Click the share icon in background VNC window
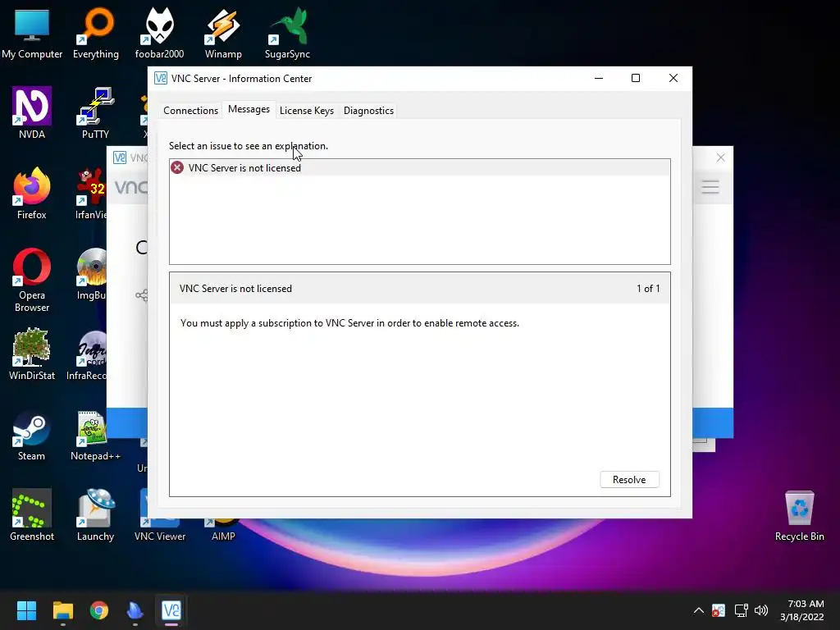 [141, 295]
